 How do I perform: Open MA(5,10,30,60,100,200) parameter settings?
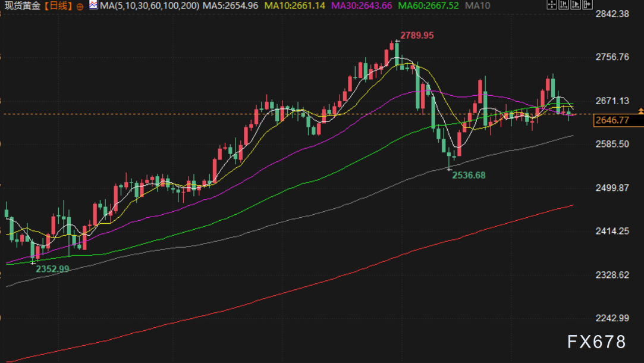(x=149, y=6)
